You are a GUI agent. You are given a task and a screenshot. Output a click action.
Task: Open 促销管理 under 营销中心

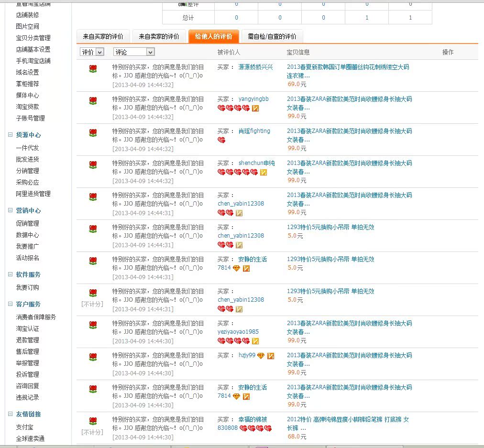(27, 223)
